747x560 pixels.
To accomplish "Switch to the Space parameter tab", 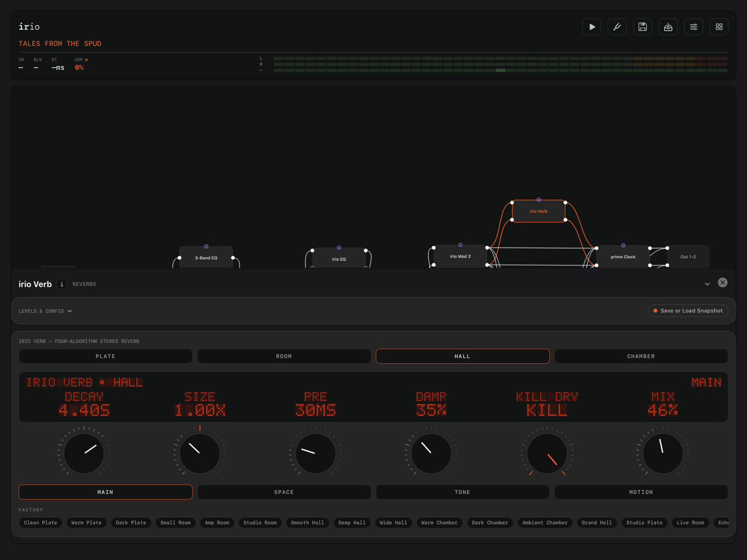I will (x=284, y=492).
